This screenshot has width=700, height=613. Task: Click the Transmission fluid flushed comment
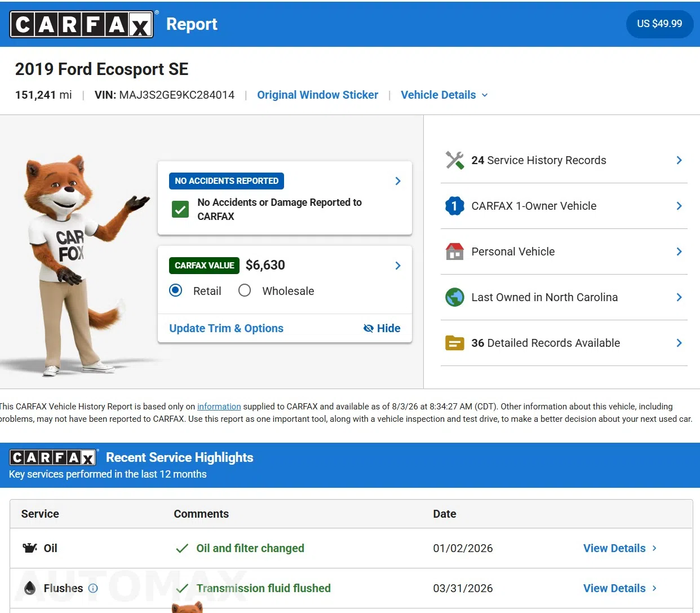click(x=263, y=588)
